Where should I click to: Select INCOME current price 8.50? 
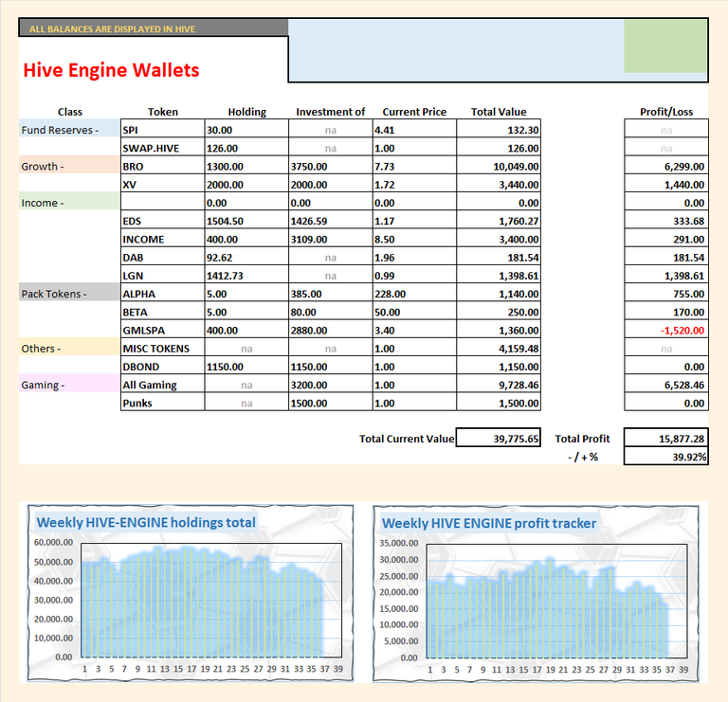tap(414, 239)
